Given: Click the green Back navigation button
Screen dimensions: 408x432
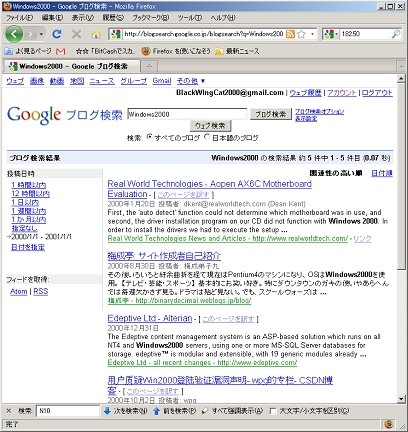Looking at the screenshot, I should point(14,34).
